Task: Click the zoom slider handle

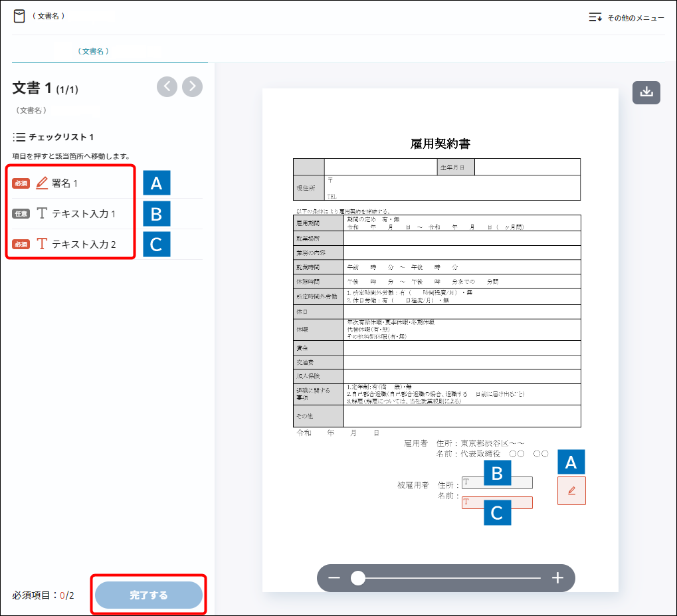Action: tap(358, 578)
